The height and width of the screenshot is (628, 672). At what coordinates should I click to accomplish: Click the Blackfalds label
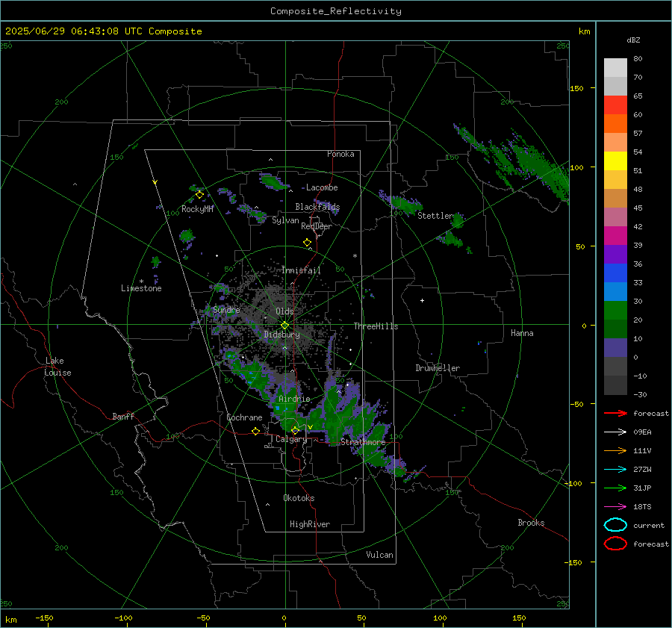point(317,207)
